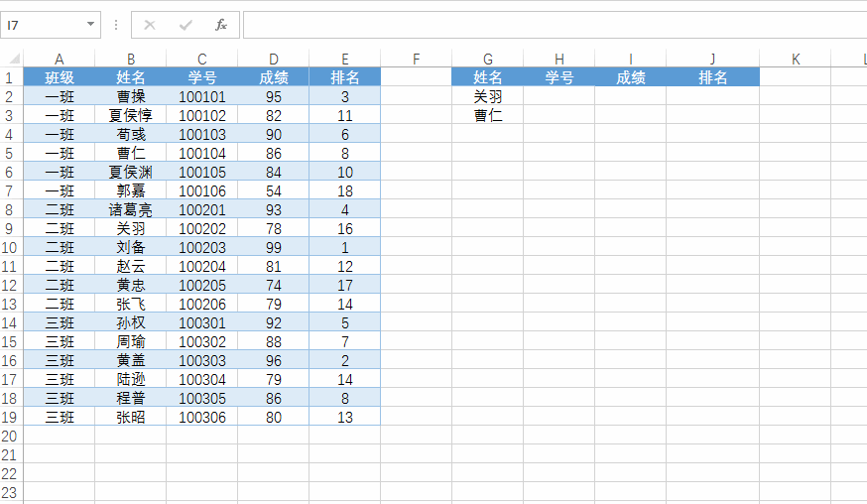Select column C header

pos(201,59)
